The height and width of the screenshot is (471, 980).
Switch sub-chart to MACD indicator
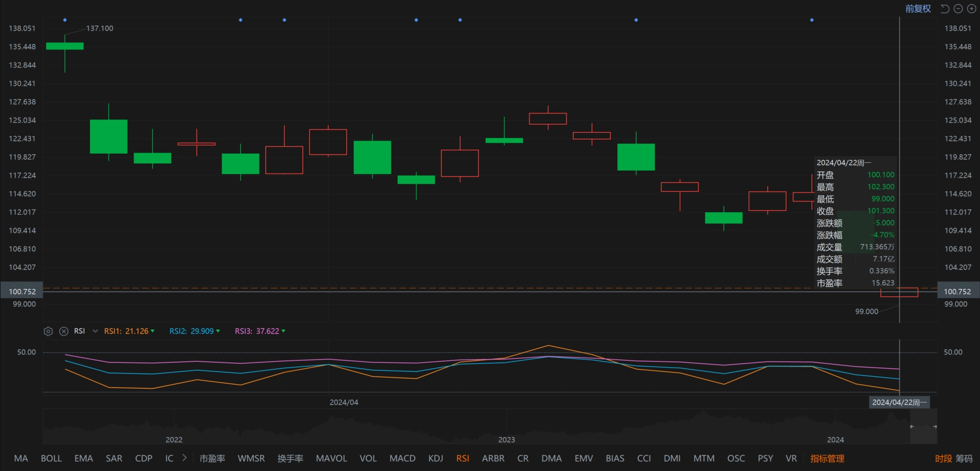[402, 458]
